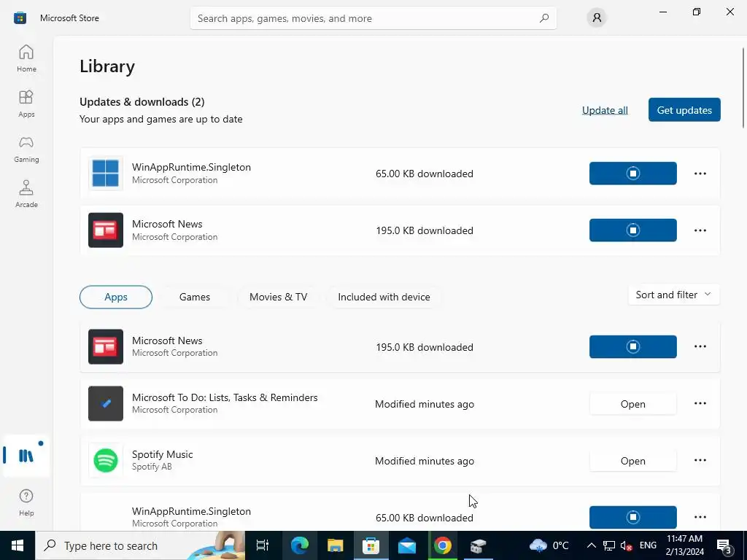Open the notification center icon
The height and width of the screenshot is (560, 747).
coord(724,545)
